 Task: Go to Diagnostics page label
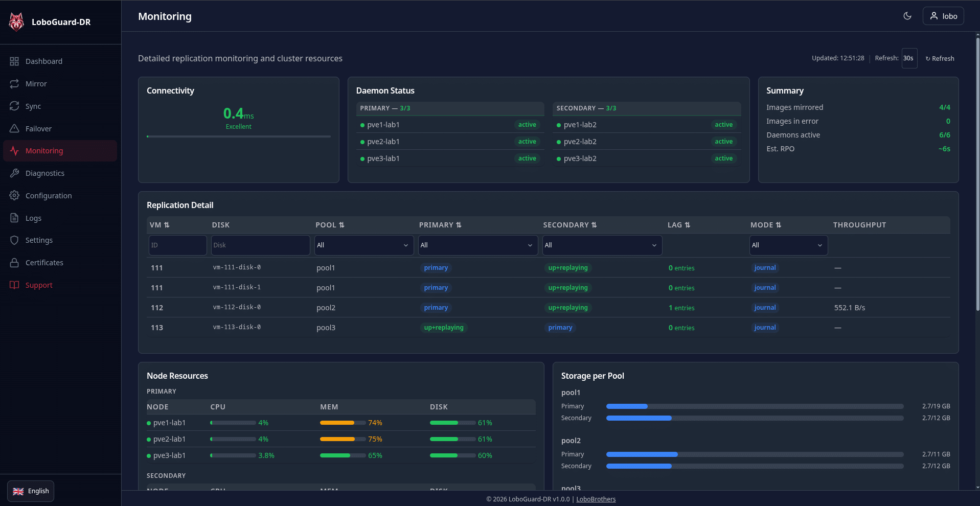tap(45, 173)
